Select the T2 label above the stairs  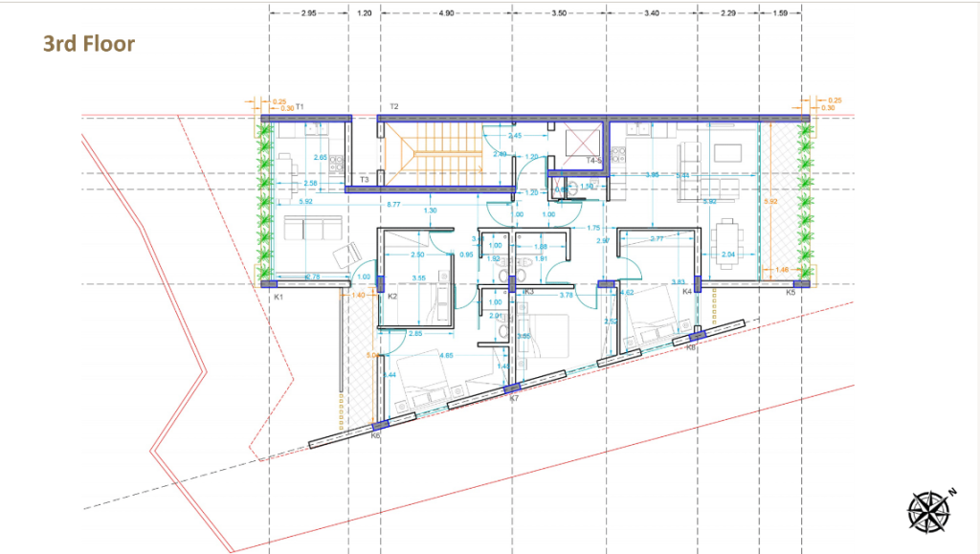point(393,106)
